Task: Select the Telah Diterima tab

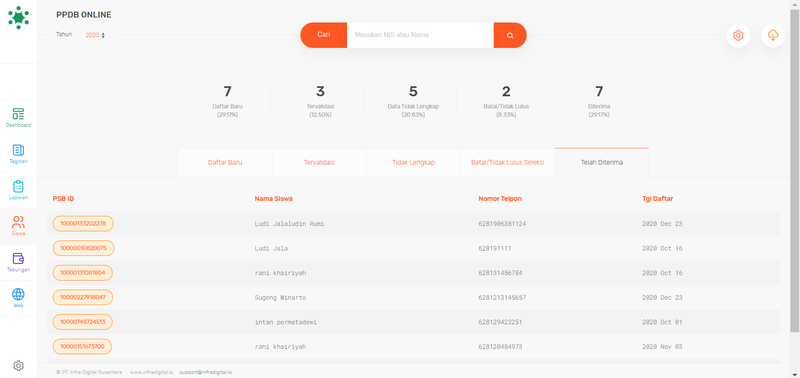Action: click(602, 163)
